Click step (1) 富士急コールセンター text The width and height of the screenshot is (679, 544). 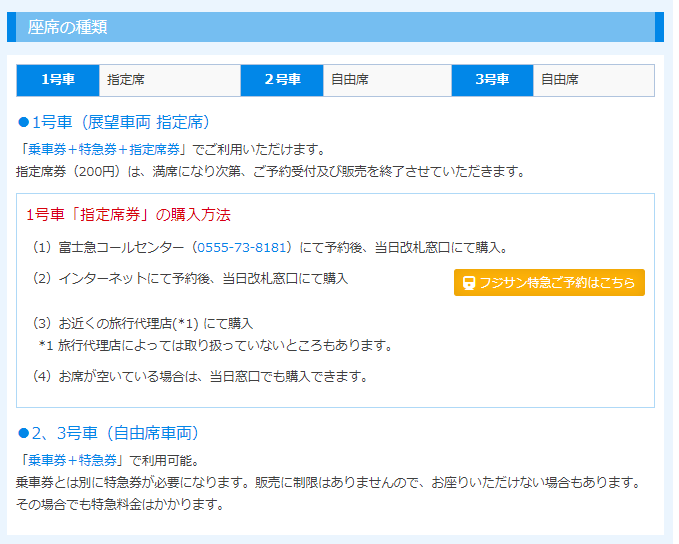point(268,247)
